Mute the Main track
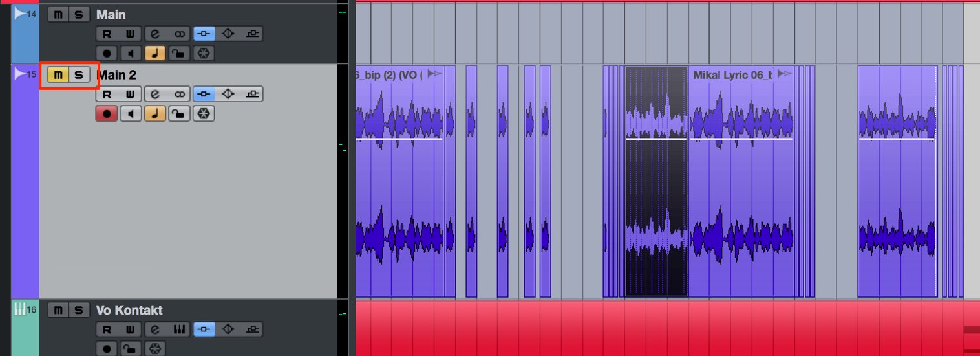Screen dimensions: 980x356 pyautogui.click(x=58, y=14)
